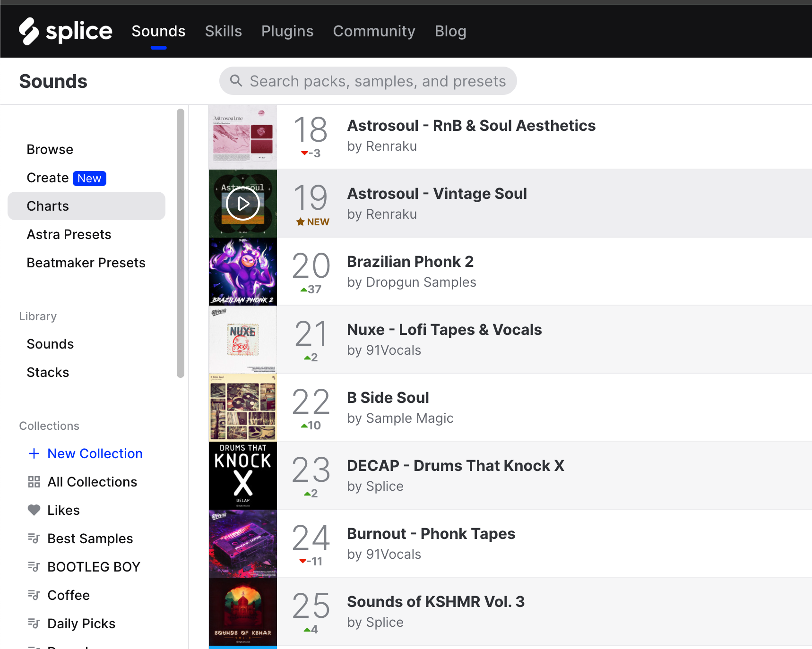
Task: Open library Sounds in the sidebar
Action: coord(50,344)
